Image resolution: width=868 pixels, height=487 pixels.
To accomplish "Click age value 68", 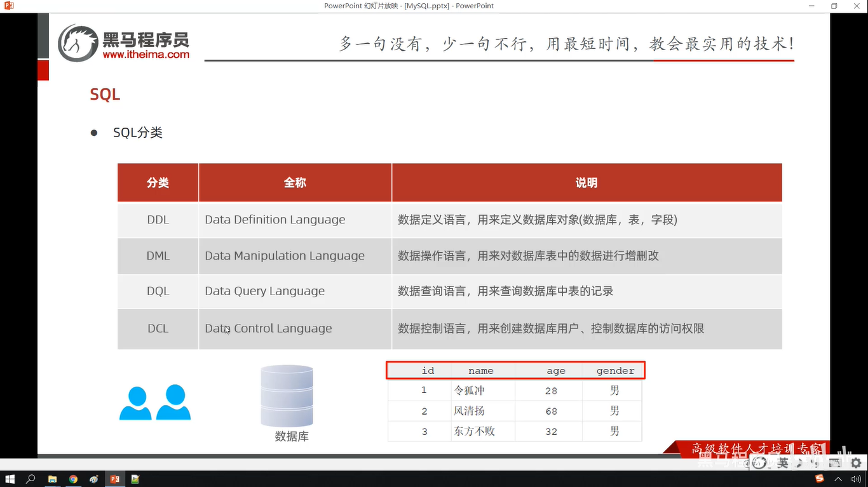I will [551, 411].
